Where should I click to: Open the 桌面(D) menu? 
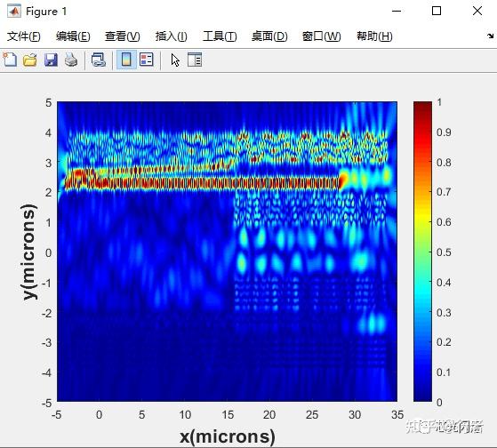coord(269,36)
